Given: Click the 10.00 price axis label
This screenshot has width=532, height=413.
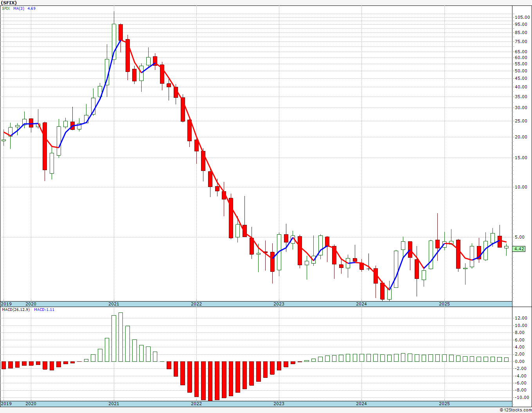Looking at the screenshot, I should coord(521,187).
